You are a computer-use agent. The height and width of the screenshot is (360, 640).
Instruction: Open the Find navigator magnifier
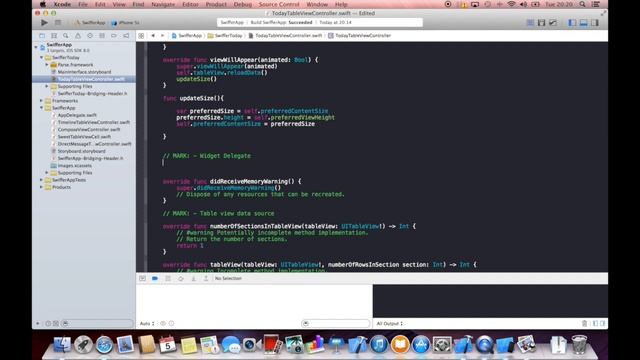pyautogui.click(x=66, y=36)
